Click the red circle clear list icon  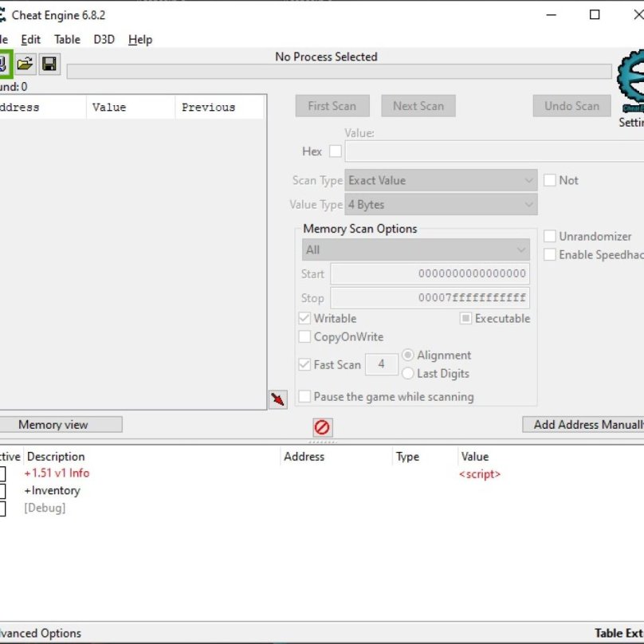click(322, 428)
